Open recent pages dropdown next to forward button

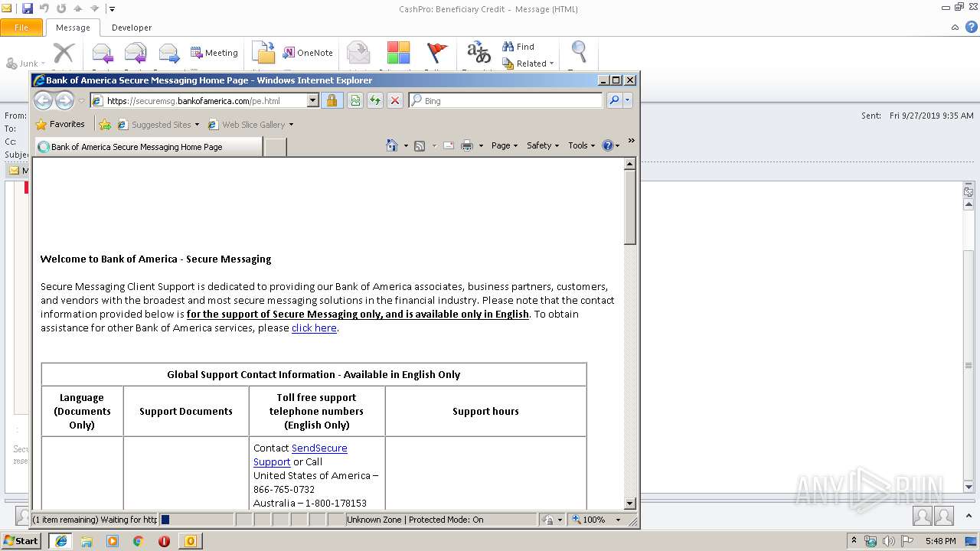pos(81,101)
